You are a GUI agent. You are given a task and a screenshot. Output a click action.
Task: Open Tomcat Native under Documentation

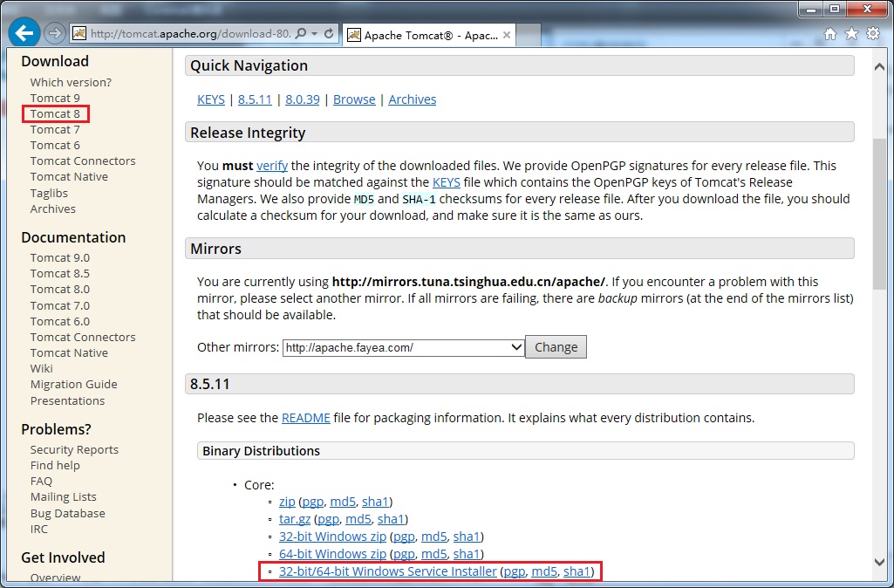coord(69,353)
